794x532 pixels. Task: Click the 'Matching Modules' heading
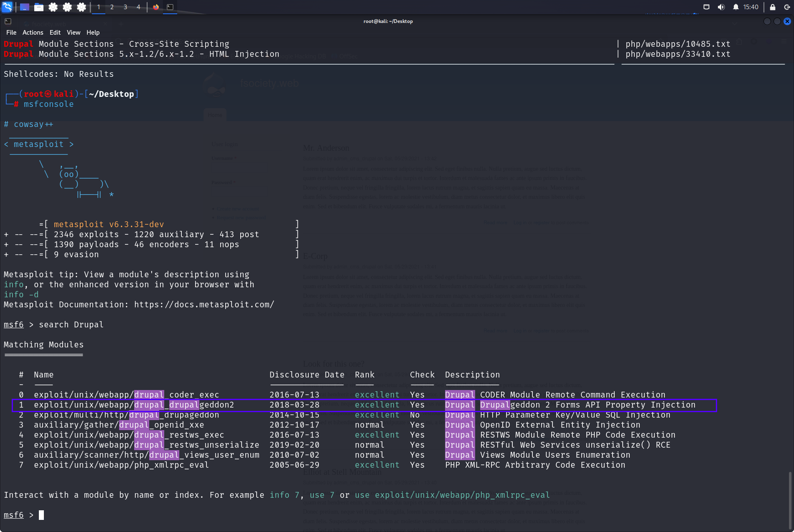(43, 345)
